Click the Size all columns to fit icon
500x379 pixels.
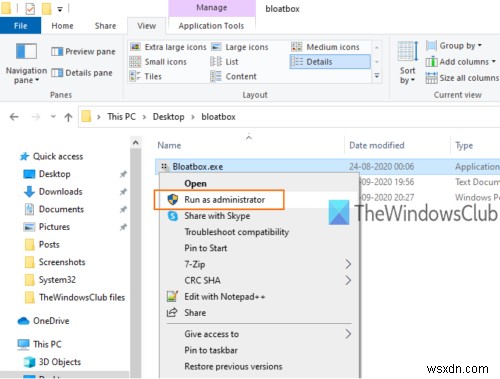431,78
